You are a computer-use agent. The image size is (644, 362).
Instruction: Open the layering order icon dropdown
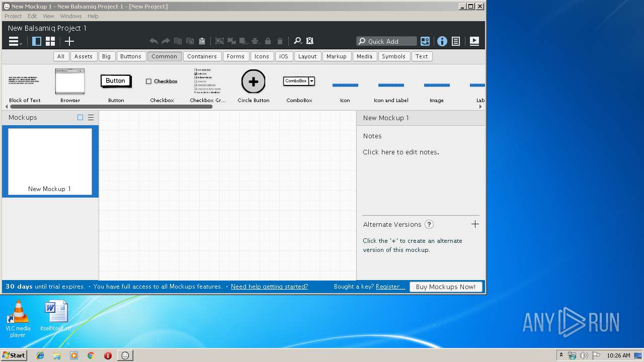[x=244, y=41]
